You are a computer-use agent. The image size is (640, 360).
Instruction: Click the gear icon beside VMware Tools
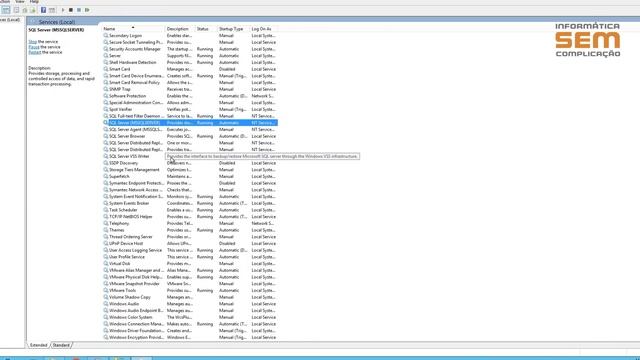click(106, 290)
